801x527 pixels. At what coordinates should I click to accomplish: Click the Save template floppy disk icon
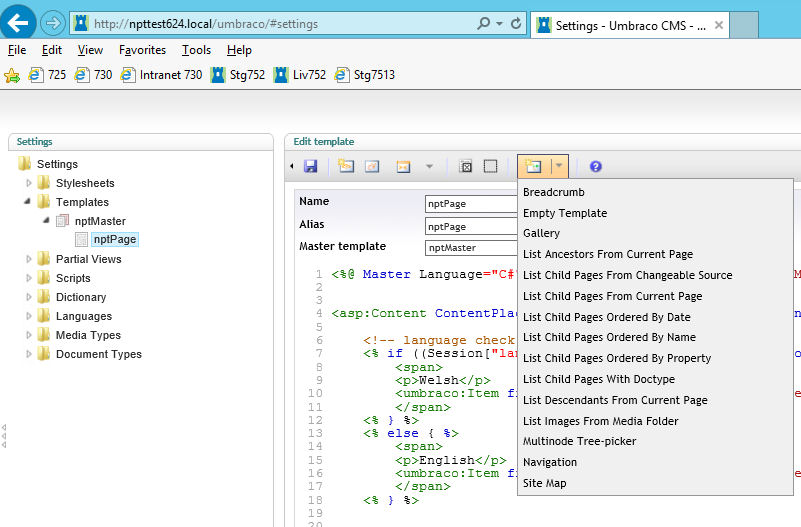coord(310,166)
